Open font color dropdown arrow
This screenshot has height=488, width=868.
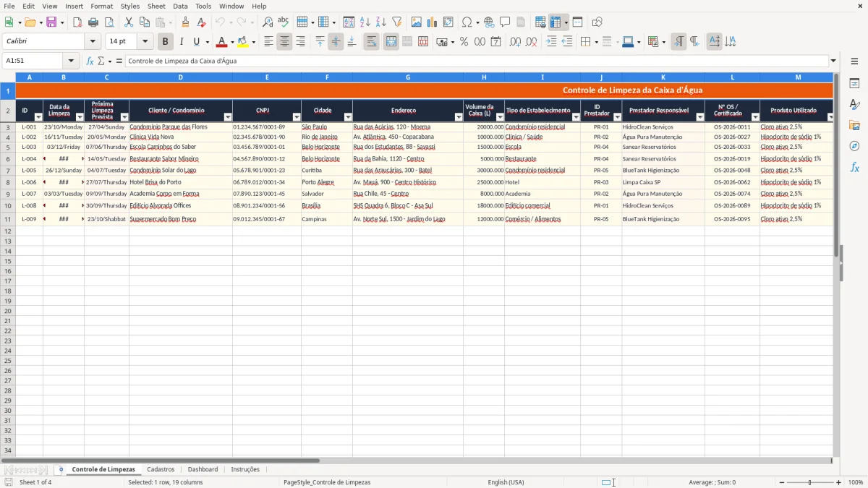[x=231, y=42]
